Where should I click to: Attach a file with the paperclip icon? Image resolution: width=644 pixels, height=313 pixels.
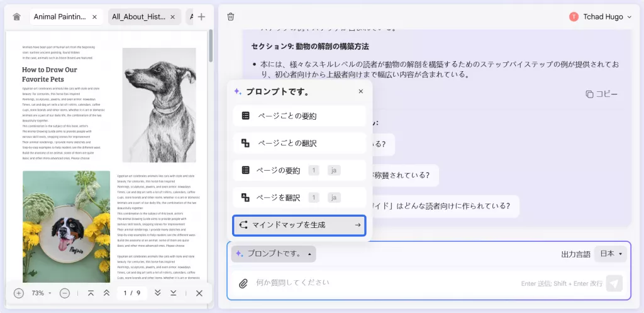pyautogui.click(x=243, y=283)
